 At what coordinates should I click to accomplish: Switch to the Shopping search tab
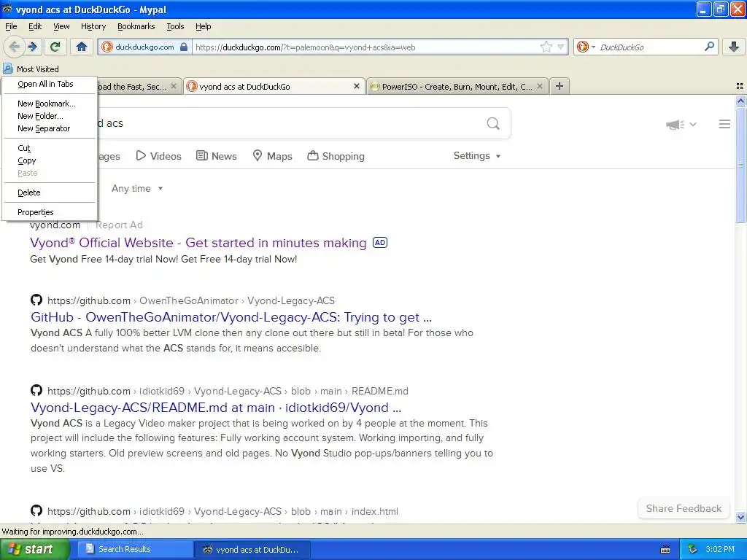click(336, 156)
